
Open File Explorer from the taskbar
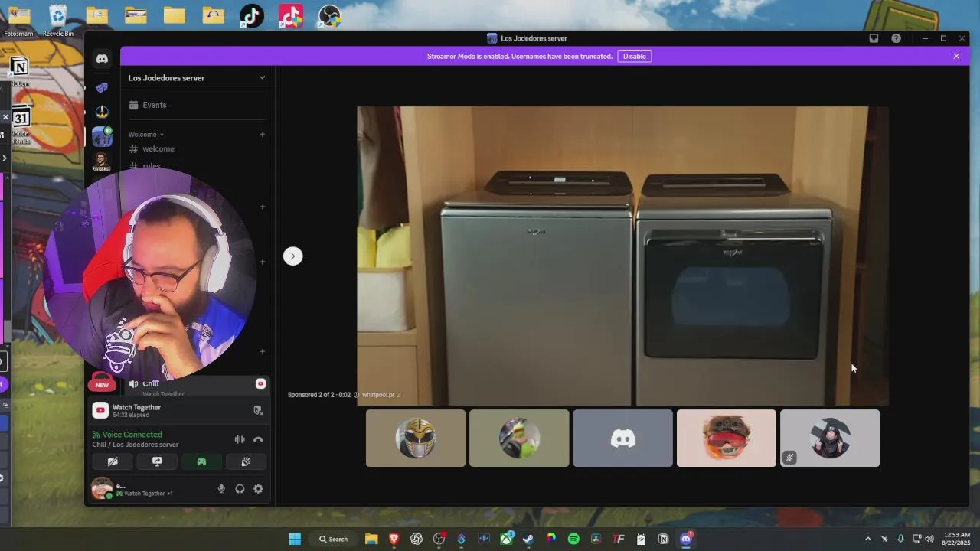tap(371, 539)
